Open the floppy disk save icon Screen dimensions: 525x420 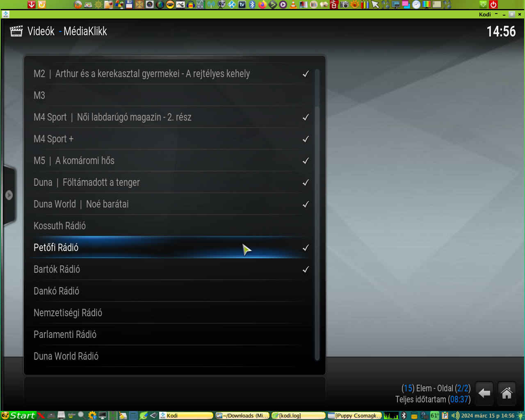pos(129,5)
